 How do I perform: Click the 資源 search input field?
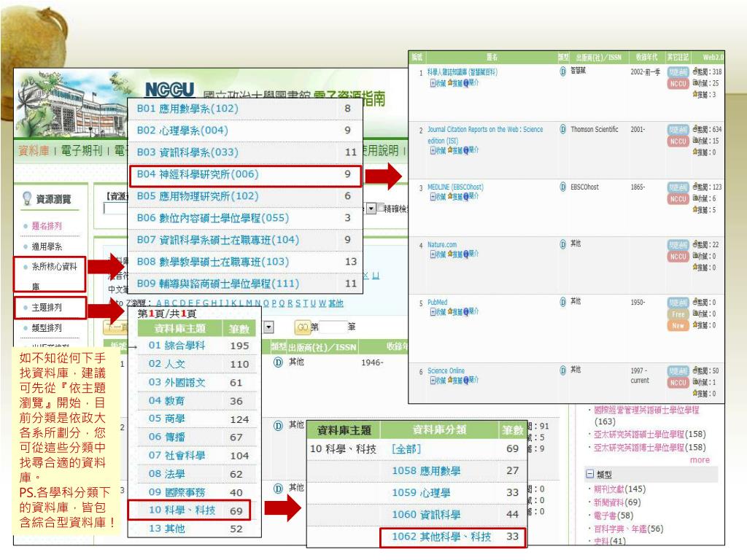tap(115, 209)
